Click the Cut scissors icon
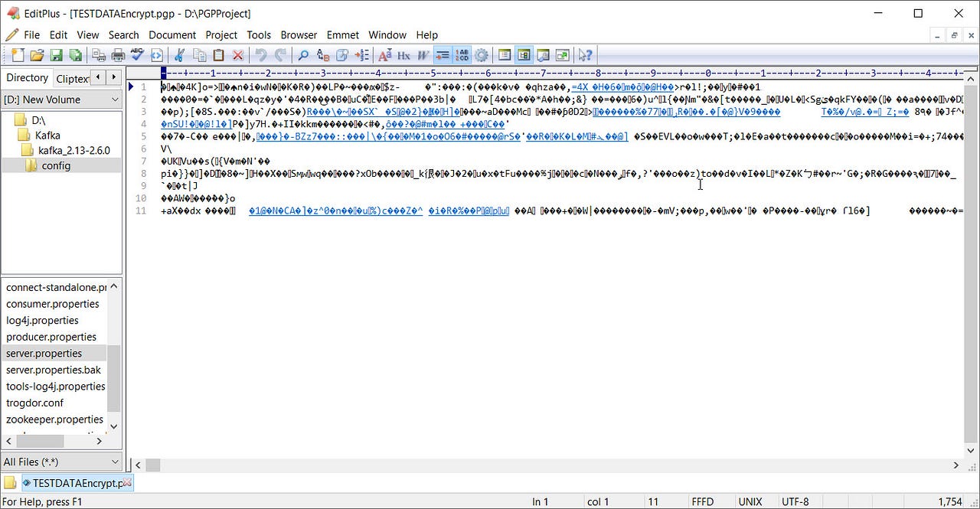 point(180,55)
